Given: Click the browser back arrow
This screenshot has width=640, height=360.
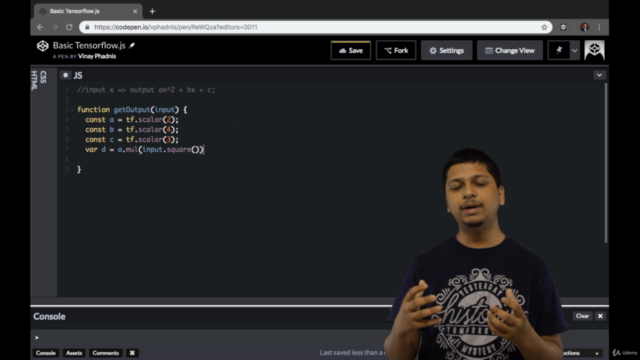Looking at the screenshot, I should tap(40, 27).
